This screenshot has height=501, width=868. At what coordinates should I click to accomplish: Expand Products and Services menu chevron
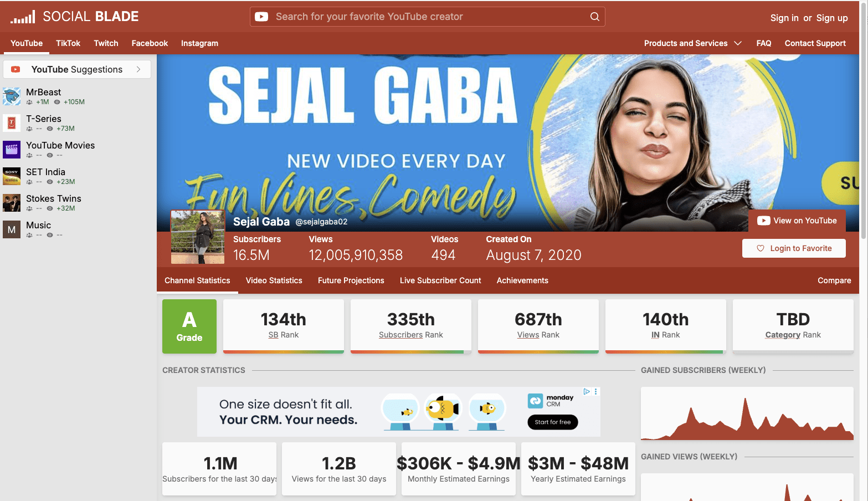click(x=738, y=43)
